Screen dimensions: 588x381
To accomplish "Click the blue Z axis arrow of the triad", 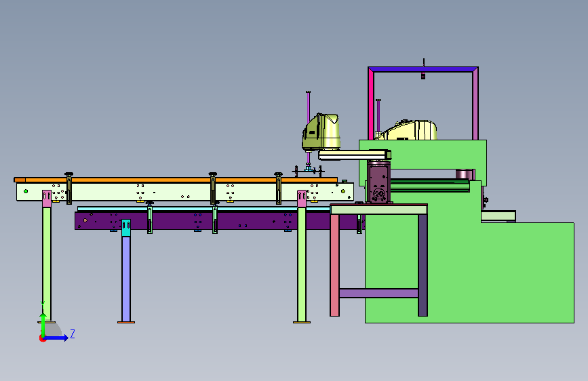I will coord(56,338).
